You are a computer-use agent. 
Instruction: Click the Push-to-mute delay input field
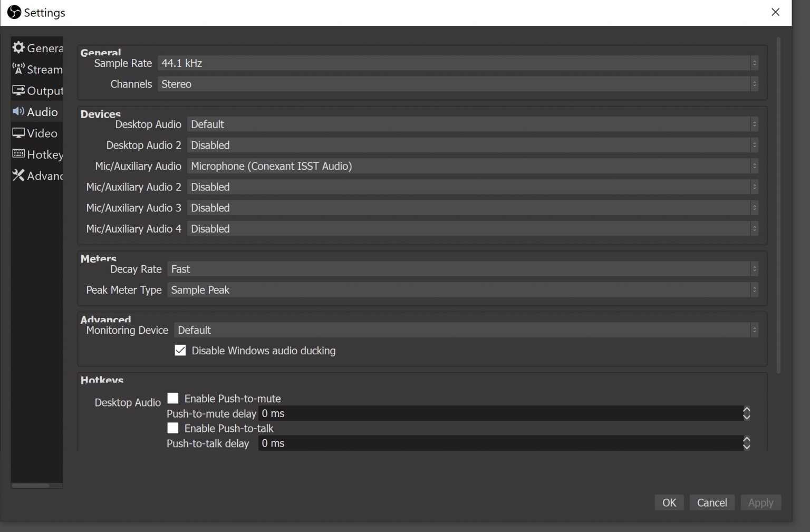[x=500, y=413]
